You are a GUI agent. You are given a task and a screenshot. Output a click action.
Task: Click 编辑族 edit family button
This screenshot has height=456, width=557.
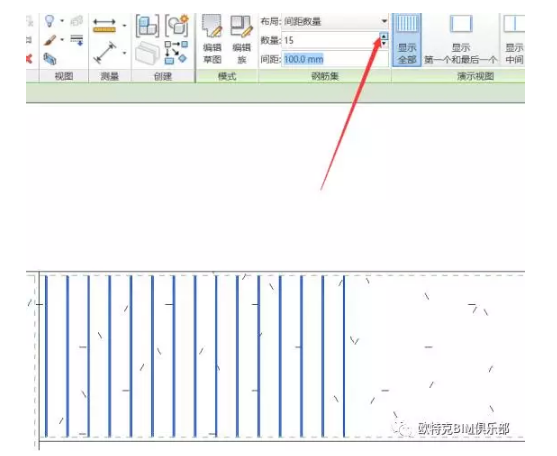(242, 39)
